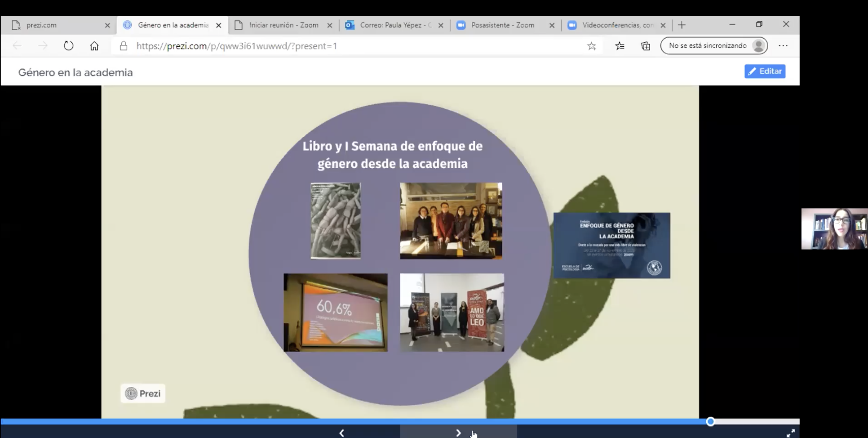The width and height of the screenshot is (868, 438).
Task: Open the favorites list icon
Action: tap(620, 46)
